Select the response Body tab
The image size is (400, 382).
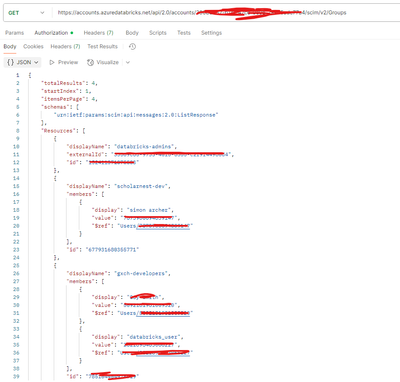(x=10, y=46)
